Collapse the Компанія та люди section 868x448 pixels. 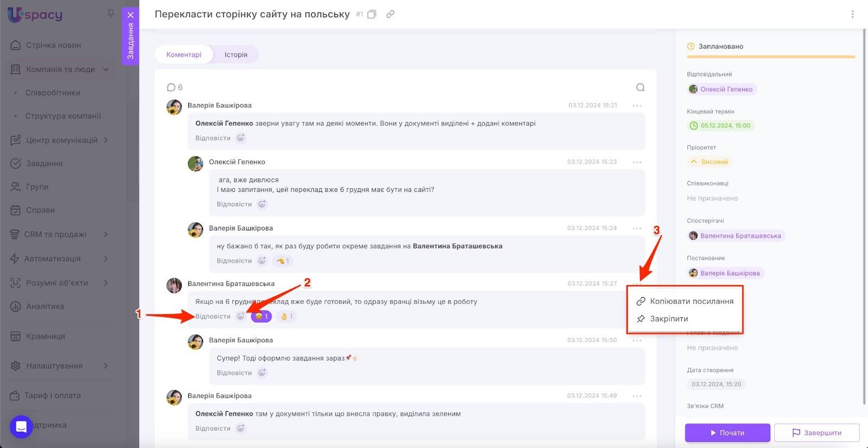(x=106, y=69)
